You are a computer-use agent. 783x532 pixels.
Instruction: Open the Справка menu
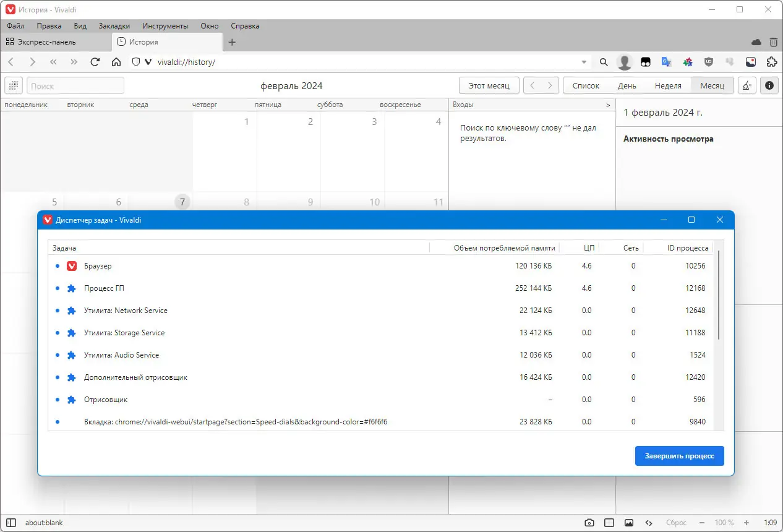pyautogui.click(x=245, y=26)
